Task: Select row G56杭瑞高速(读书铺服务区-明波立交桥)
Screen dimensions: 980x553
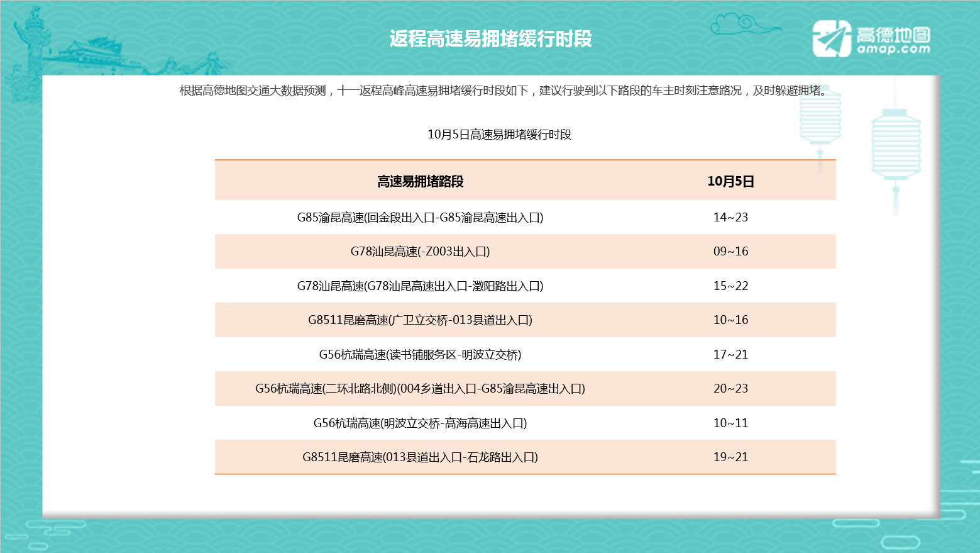Action: click(x=526, y=354)
